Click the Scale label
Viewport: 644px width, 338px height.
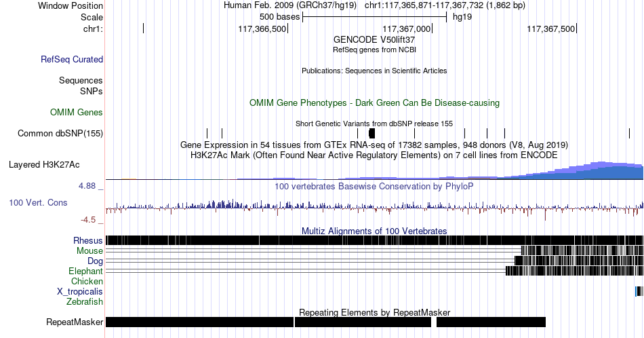pos(92,17)
